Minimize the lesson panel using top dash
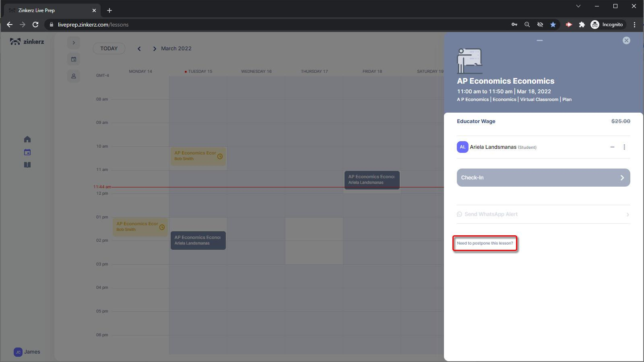This screenshot has height=362, width=644. (540, 40)
